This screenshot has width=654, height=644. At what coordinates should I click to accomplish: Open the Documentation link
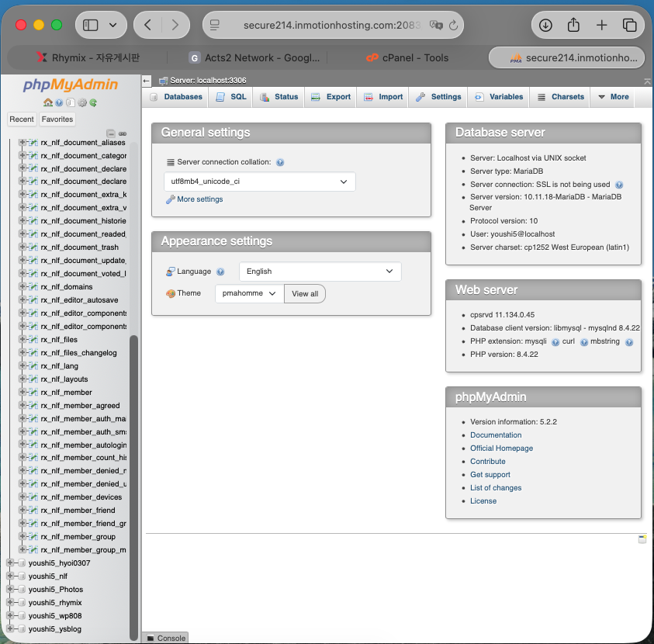[496, 435]
